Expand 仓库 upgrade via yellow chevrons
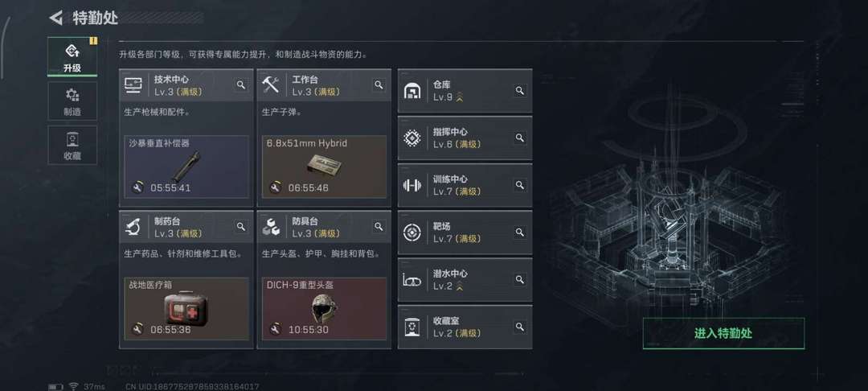This screenshot has width=868, height=391. coord(460,97)
